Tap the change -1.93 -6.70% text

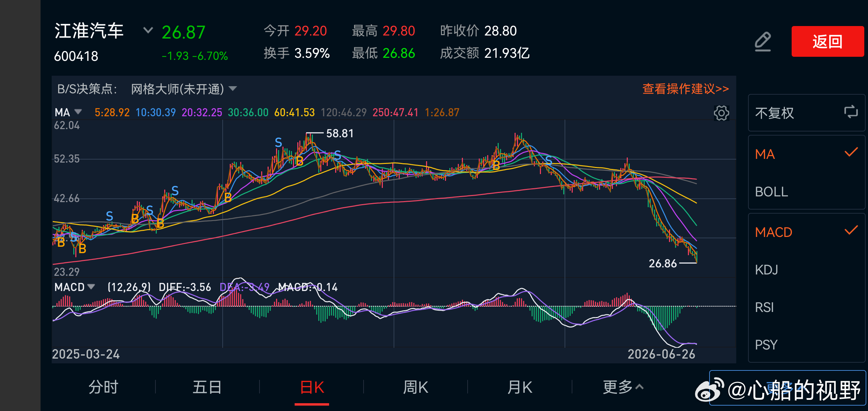coord(195,56)
